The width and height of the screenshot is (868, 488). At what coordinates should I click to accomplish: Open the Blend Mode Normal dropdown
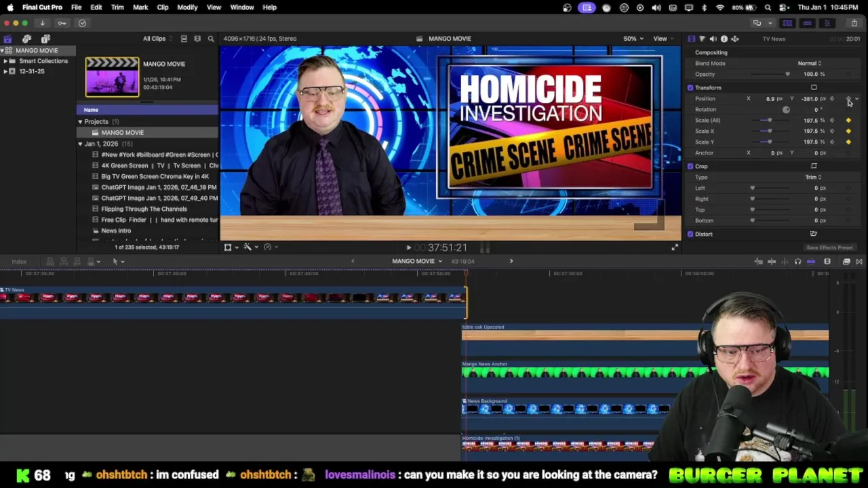(810, 63)
